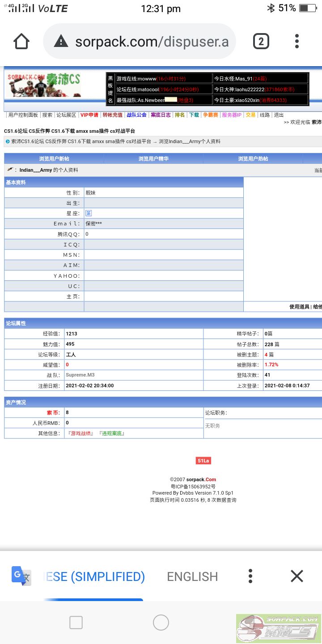This screenshot has height=644, width=322.
Task: Click the 违规案底 link
Action: coord(111,433)
